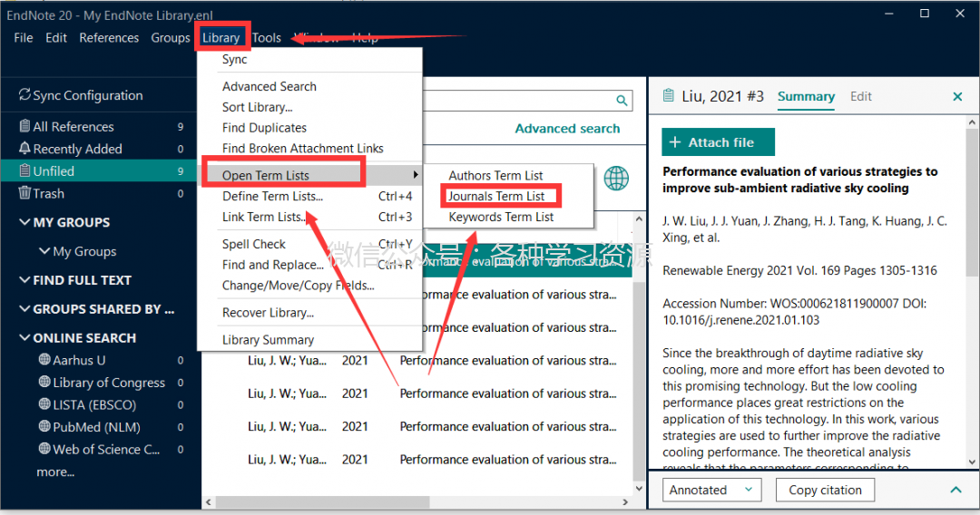Click the search magnifier icon
Screen dimensions: 980x515
point(622,101)
